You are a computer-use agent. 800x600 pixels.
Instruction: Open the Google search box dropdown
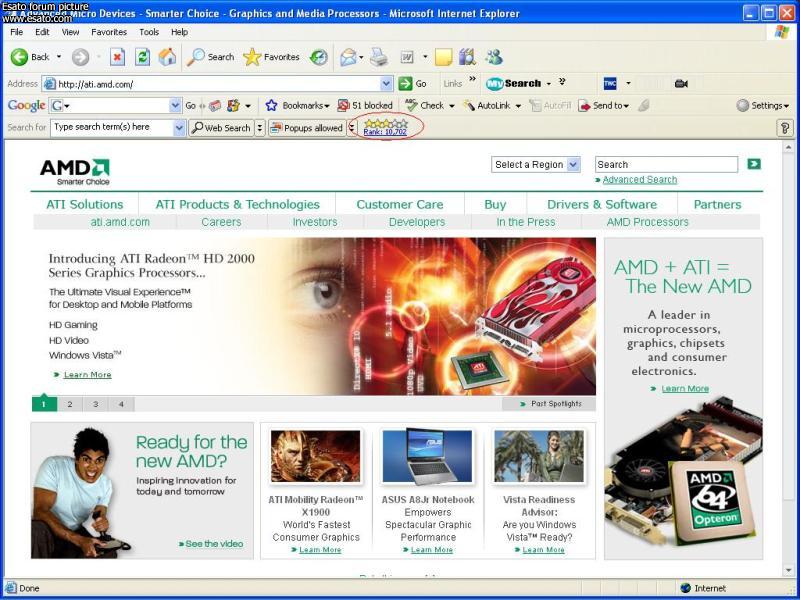pyautogui.click(x=175, y=106)
